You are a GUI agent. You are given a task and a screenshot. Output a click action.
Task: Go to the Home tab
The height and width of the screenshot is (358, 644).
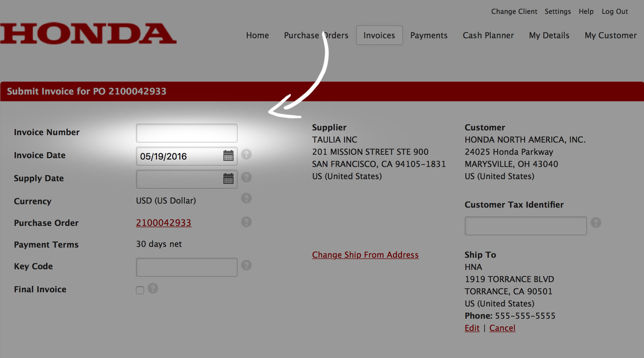point(258,35)
